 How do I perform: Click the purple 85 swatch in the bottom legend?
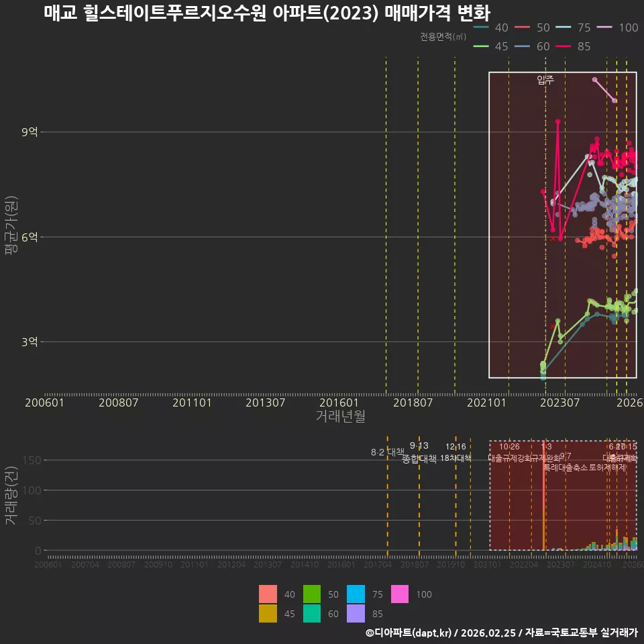356,613
